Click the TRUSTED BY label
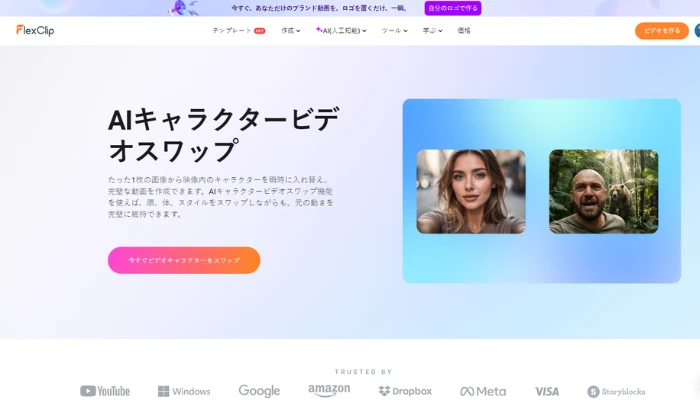700x400 pixels. (363, 371)
